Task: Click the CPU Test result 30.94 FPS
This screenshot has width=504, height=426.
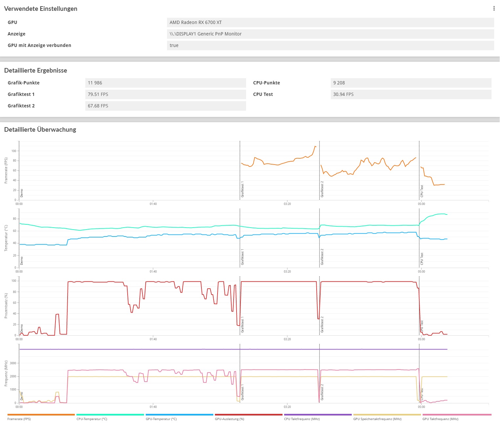Action: [x=411, y=94]
